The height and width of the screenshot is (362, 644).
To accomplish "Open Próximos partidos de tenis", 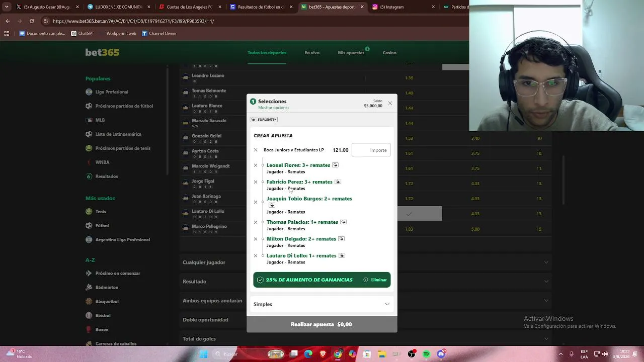I will point(123,148).
